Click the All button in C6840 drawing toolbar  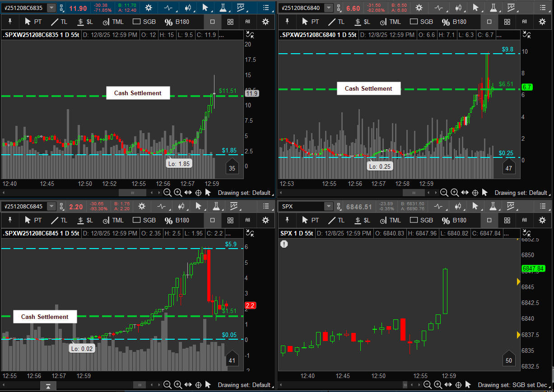tap(525, 22)
